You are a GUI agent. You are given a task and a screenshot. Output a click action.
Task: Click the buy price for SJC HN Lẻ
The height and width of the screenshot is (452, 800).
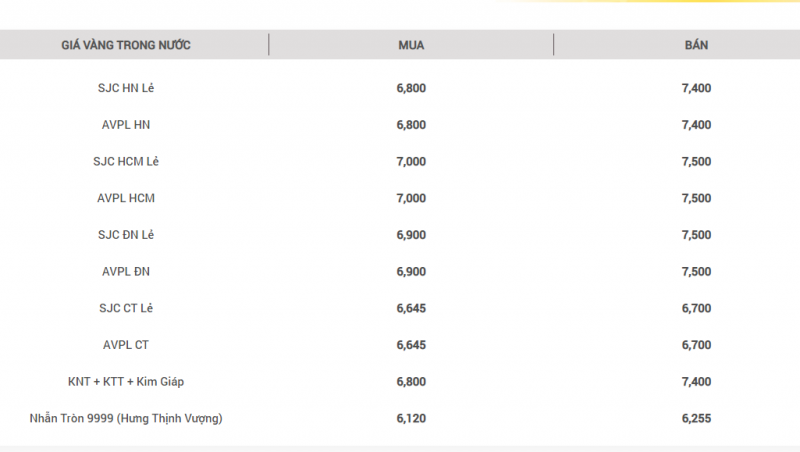[411, 88]
